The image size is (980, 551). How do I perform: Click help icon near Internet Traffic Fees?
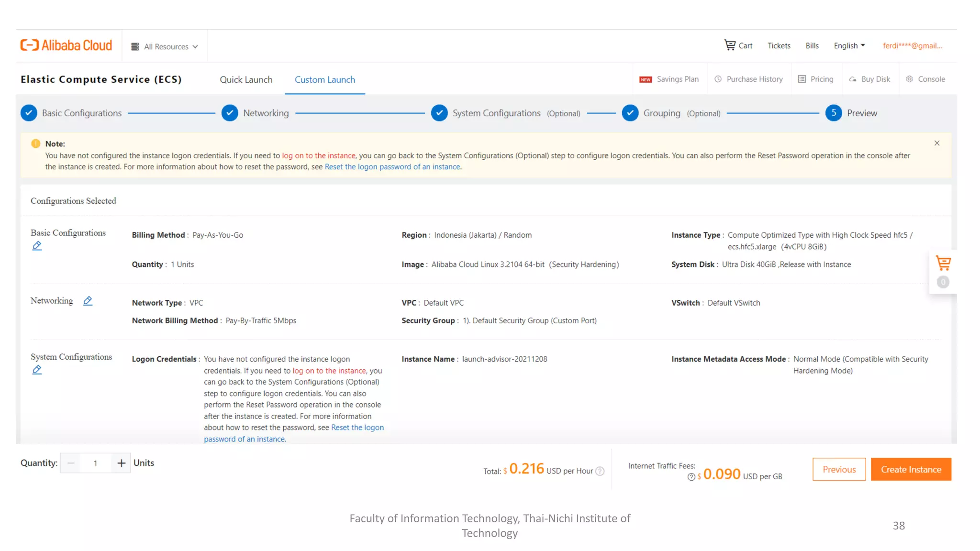[x=691, y=477]
